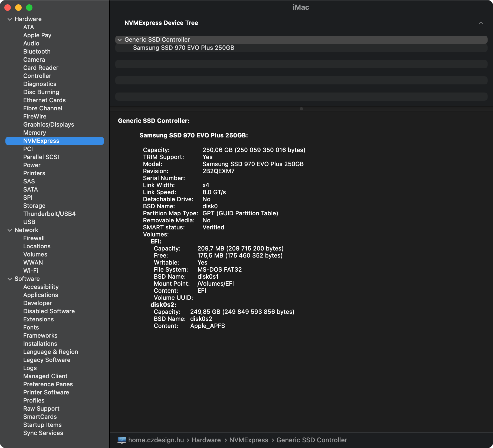Select Memory in the sidebar
493x448 pixels.
click(x=35, y=133)
